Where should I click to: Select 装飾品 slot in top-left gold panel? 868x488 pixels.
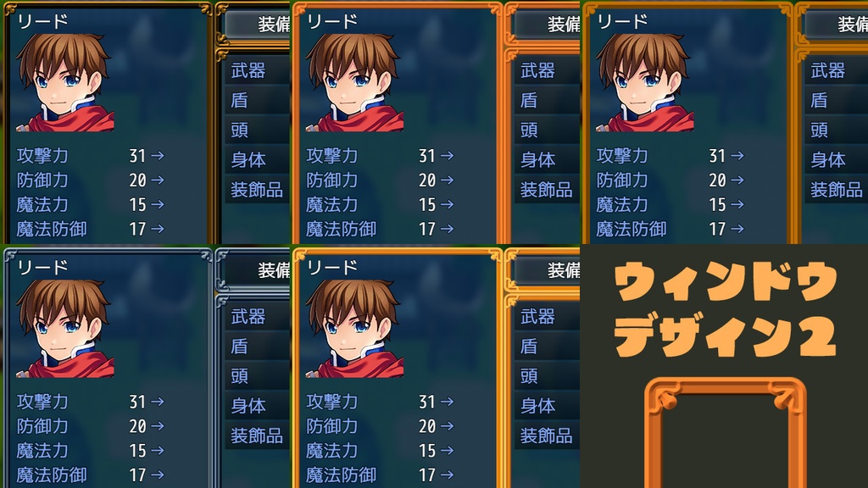[258, 190]
